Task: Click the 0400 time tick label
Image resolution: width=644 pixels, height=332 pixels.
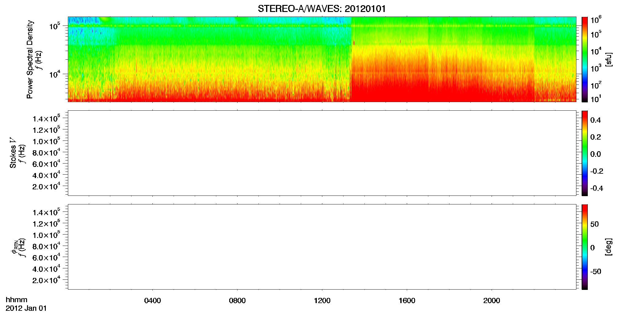Action: point(152,301)
